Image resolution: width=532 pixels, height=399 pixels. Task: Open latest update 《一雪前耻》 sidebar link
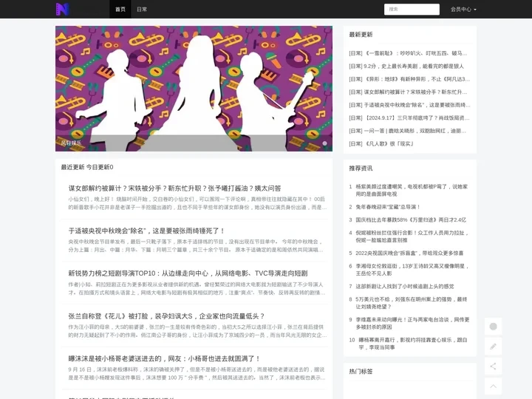[408, 53]
